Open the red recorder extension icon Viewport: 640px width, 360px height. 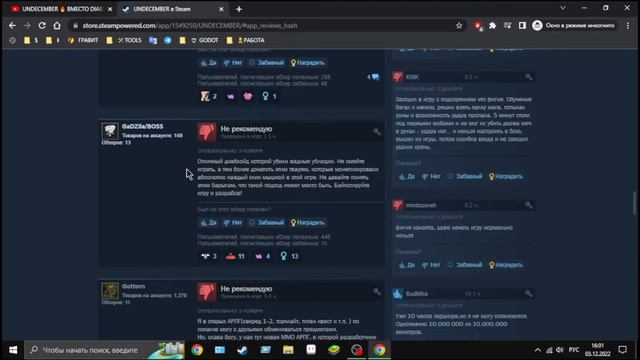click(x=478, y=26)
